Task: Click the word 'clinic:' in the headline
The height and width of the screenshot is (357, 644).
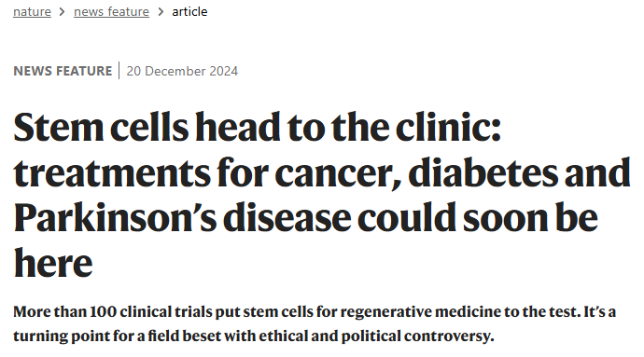Action: [x=448, y=127]
